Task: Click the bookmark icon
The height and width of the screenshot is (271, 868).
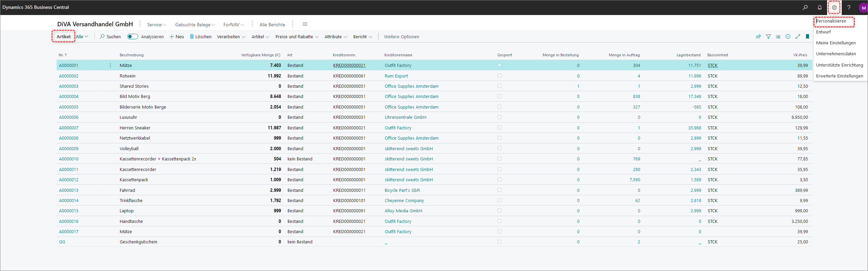Action: pyautogui.click(x=807, y=37)
